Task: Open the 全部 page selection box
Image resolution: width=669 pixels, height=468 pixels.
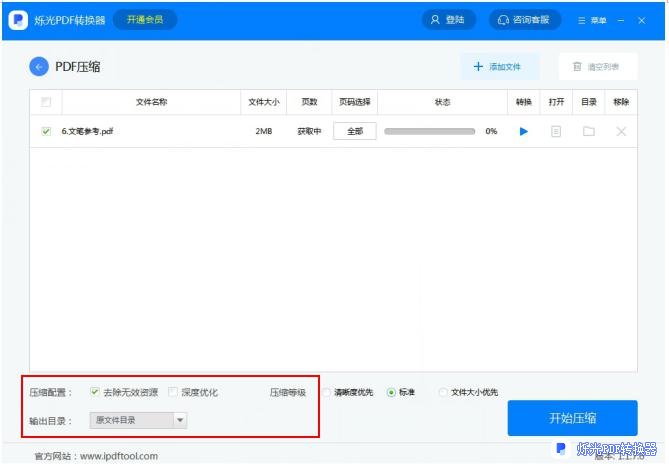Action: 354,131
